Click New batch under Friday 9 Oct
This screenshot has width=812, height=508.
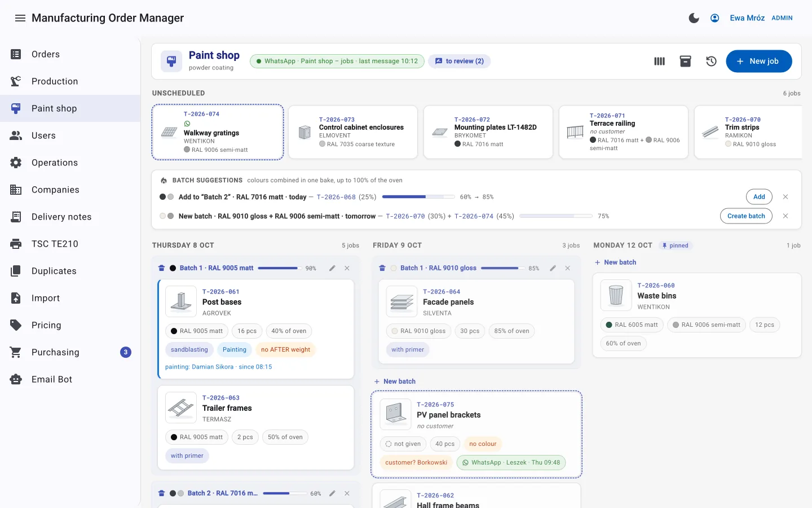point(395,382)
